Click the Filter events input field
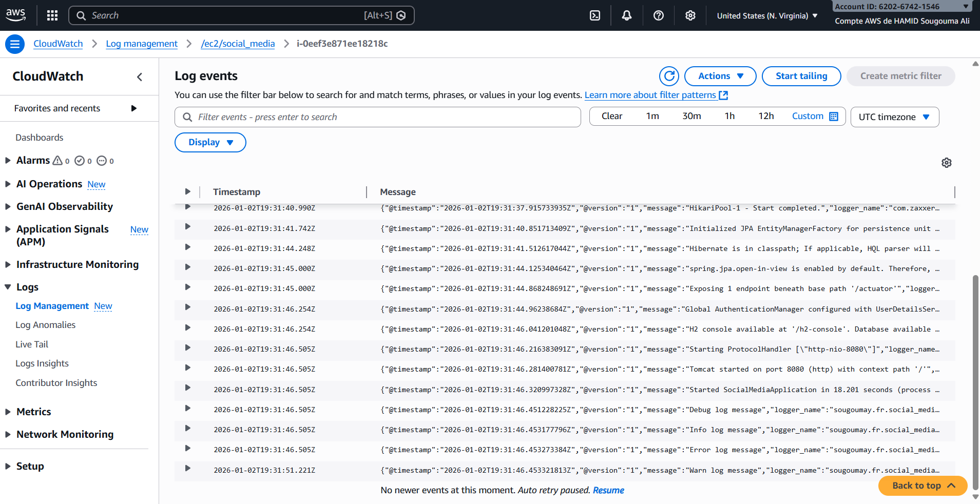Image resolution: width=980 pixels, height=504 pixels. pos(378,117)
